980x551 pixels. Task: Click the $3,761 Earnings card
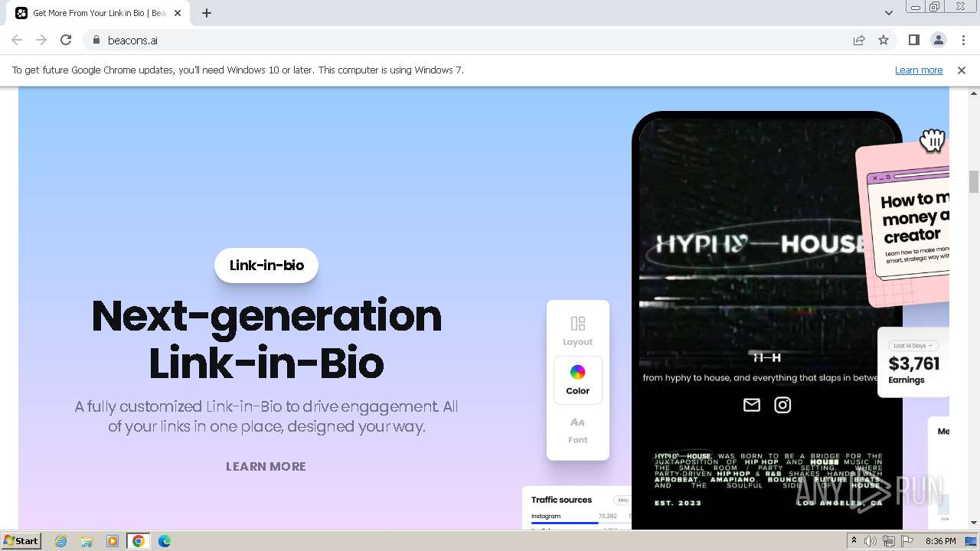click(x=913, y=363)
